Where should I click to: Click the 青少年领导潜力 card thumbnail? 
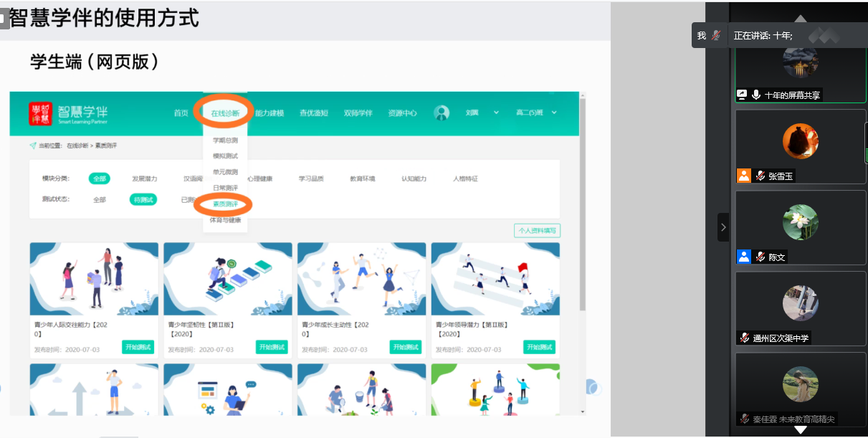(495, 279)
